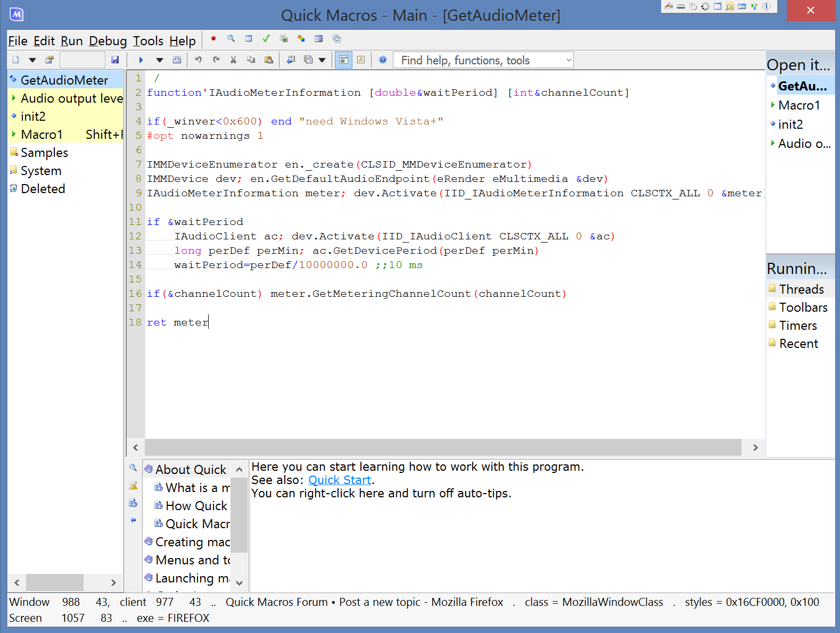
Task: Click the scissors Cut icon
Action: (233, 60)
